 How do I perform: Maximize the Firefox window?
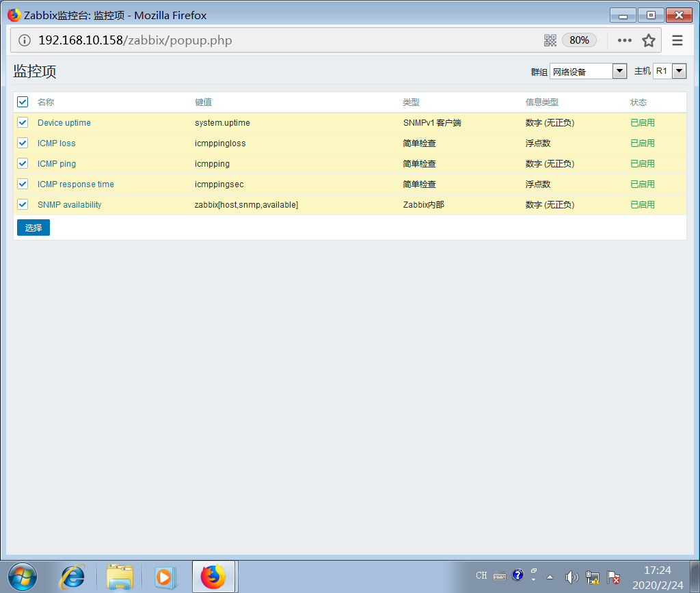[x=651, y=15]
